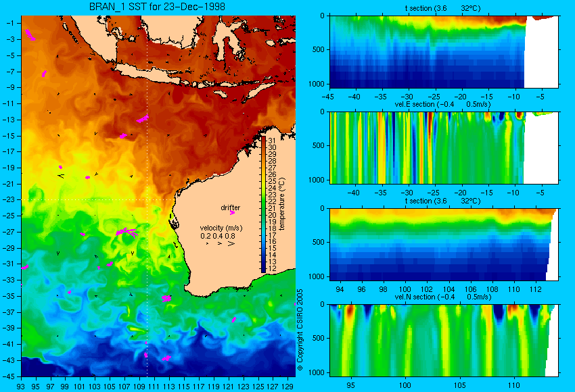Click the '111' longitude label on SST map axis

154,387
